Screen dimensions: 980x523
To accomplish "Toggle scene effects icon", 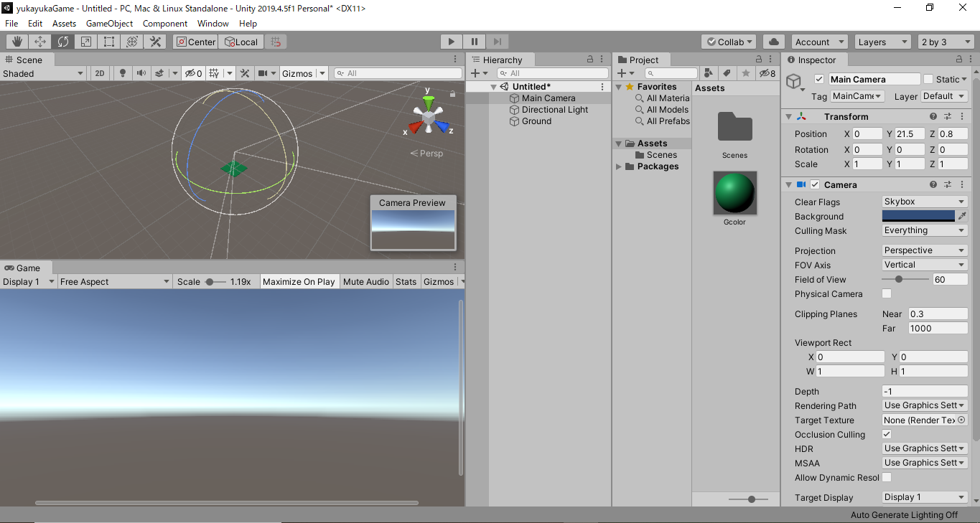I will click(x=159, y=73).
